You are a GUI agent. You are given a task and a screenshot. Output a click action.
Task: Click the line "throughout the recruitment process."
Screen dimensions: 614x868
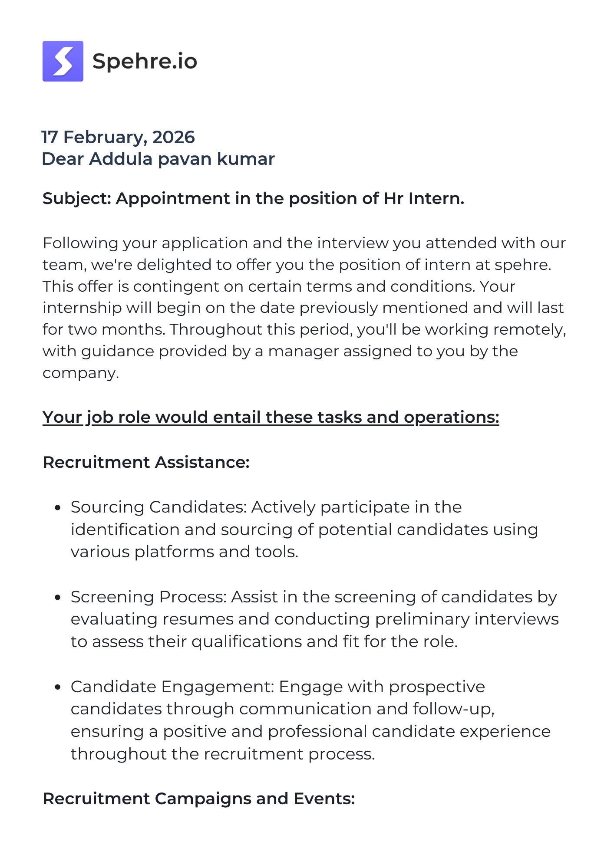(x=223, y=754)
